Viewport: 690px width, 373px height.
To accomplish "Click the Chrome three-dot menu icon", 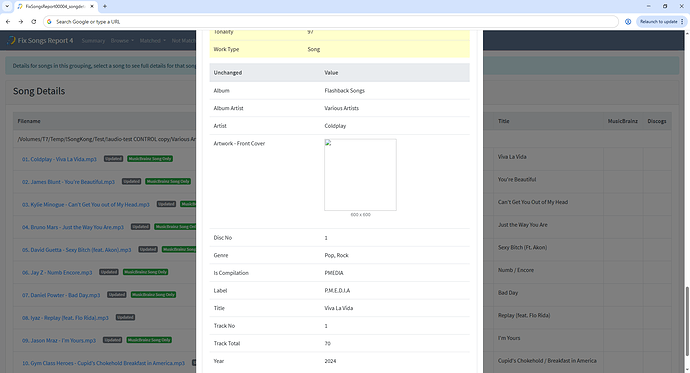I will click(682, 22).
